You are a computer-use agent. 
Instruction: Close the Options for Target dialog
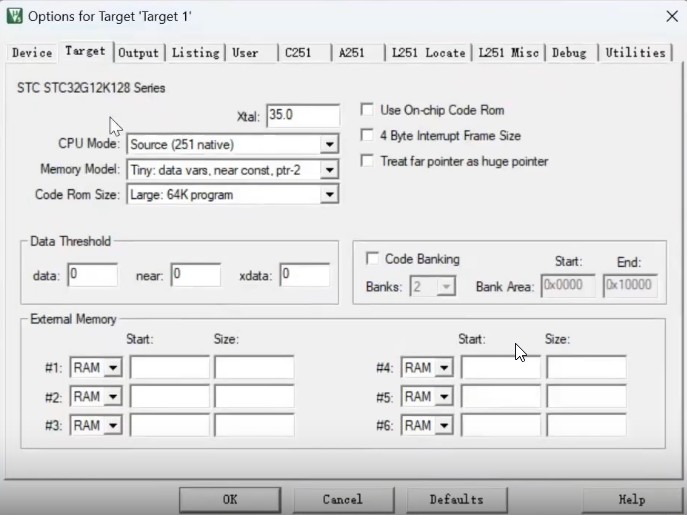tap(669, 16)
